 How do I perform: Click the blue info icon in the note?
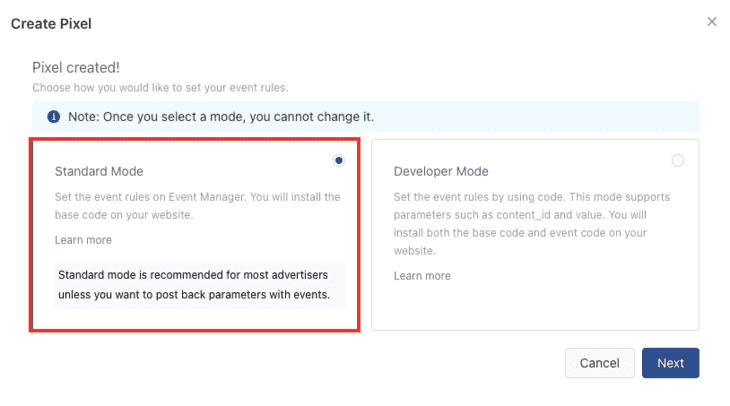(x=54, y=116)
